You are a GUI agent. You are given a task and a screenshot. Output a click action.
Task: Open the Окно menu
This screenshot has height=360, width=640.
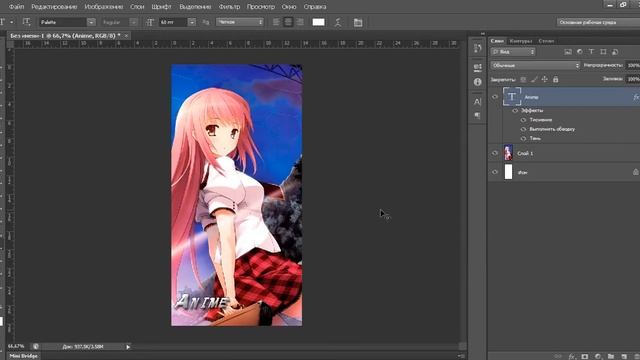tap(289, 7)
